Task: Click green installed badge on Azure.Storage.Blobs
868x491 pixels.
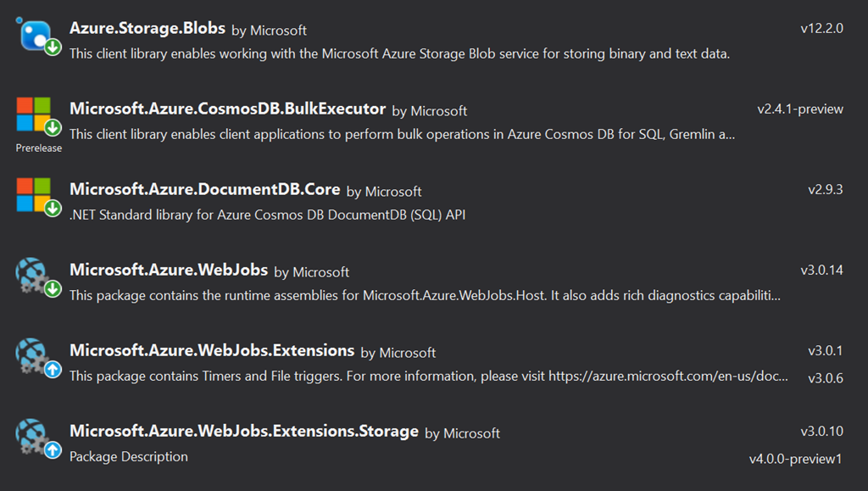Action: (53, 47)
